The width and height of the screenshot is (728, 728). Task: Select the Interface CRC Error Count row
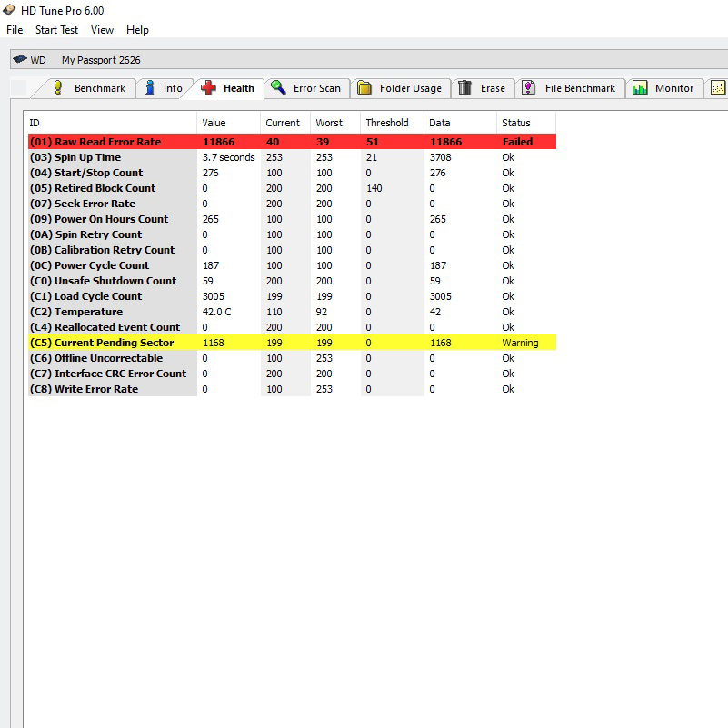[x=292, y=374]
